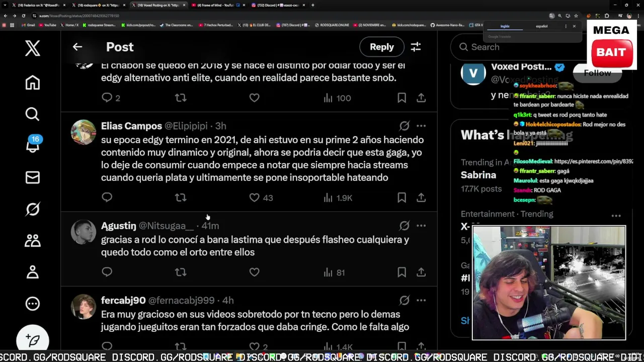Open Messages envelope icon

(33, 177)
